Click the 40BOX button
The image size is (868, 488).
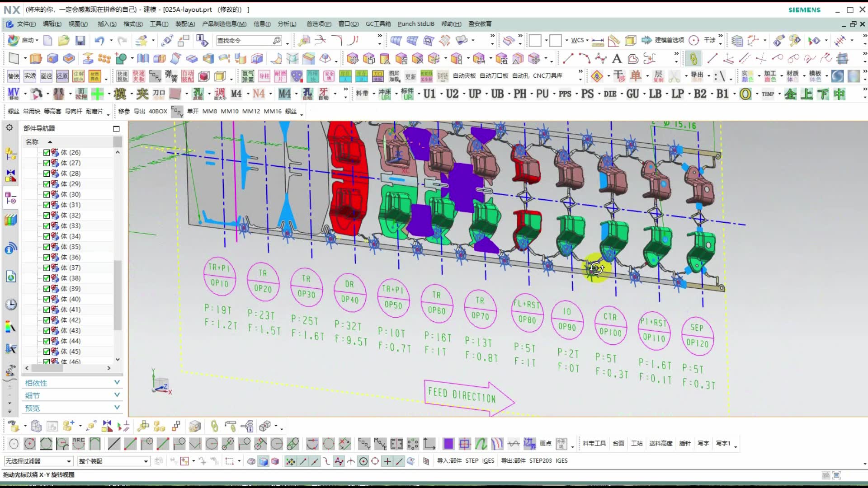pyautogui.click(x=158, y=111)
